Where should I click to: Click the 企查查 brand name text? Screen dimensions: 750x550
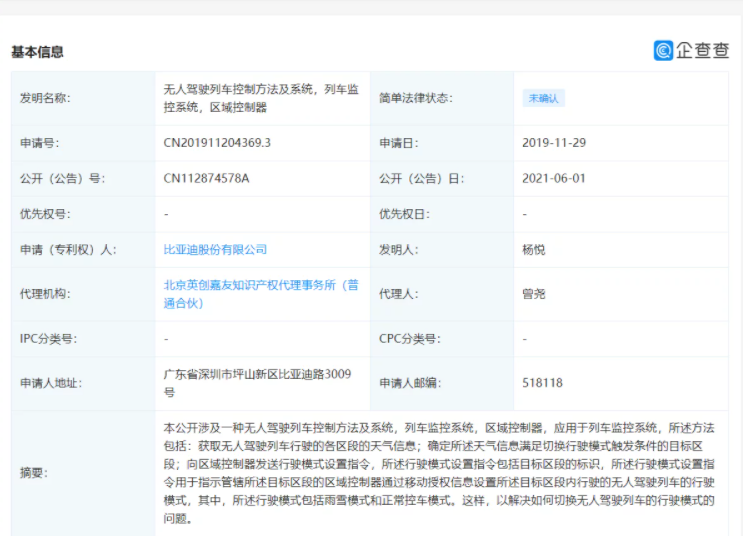pos(702,50)
